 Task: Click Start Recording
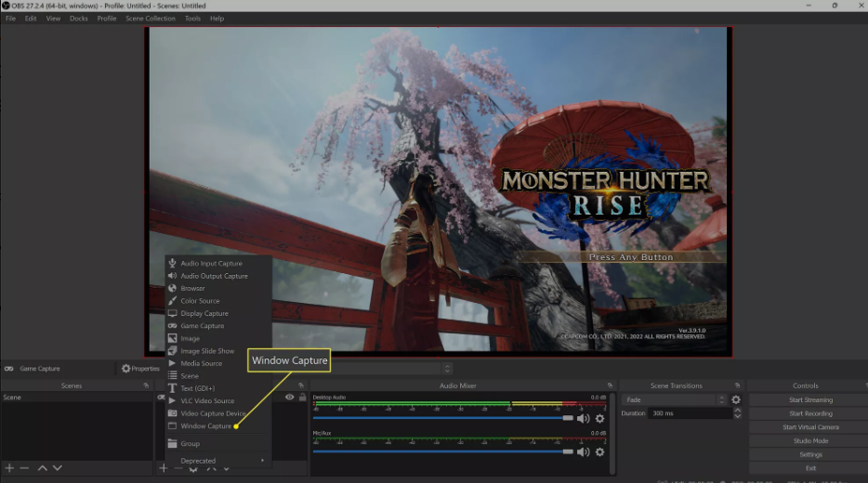pyautogui.click(x=810, y=414)
